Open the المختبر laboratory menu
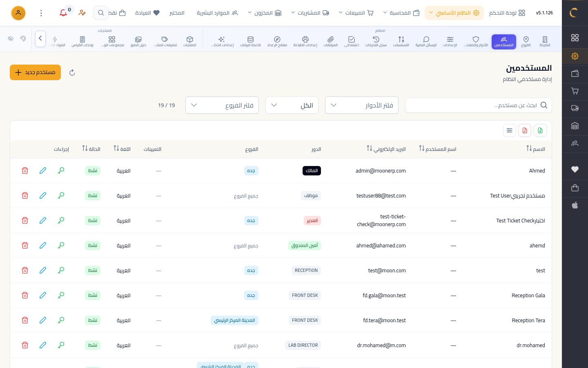This screenshot has height=368, width=588. [x=177, y=13]
